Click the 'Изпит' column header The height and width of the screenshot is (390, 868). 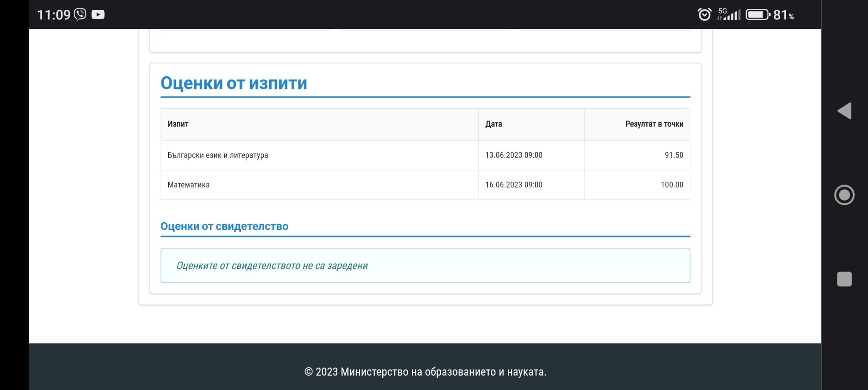pyautogui.click(x=178, y=124)
